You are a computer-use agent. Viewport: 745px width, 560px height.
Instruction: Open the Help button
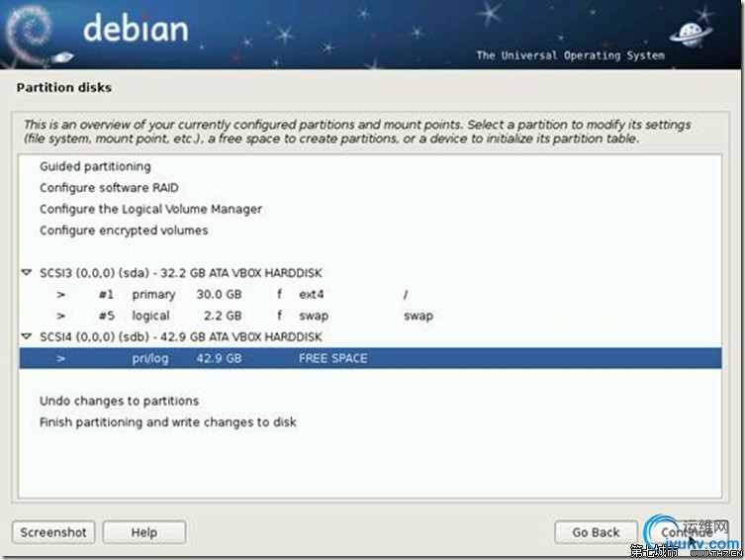click(144, 532)
